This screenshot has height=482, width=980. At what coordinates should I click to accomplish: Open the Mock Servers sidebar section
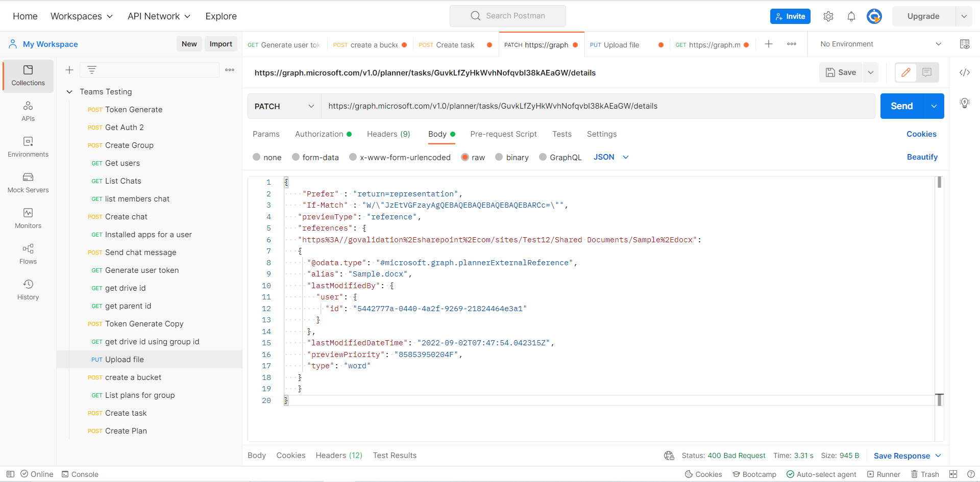pyautogui.click(x=28, y=183)
